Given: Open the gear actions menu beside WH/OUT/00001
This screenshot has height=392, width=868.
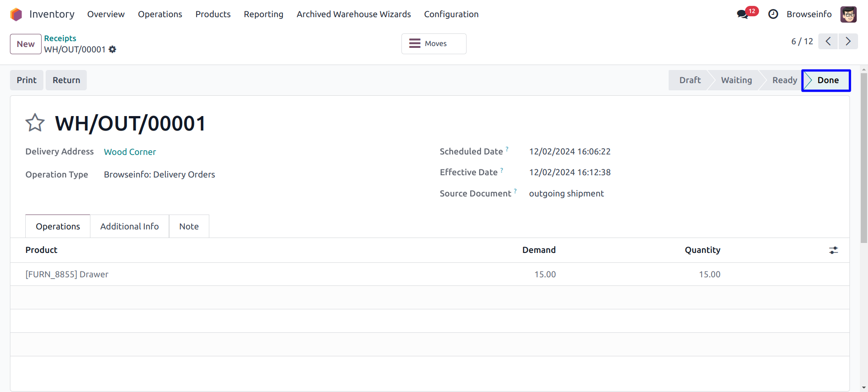Looking at the screenshot, I should pyautogui.click(x=113, y=49).
